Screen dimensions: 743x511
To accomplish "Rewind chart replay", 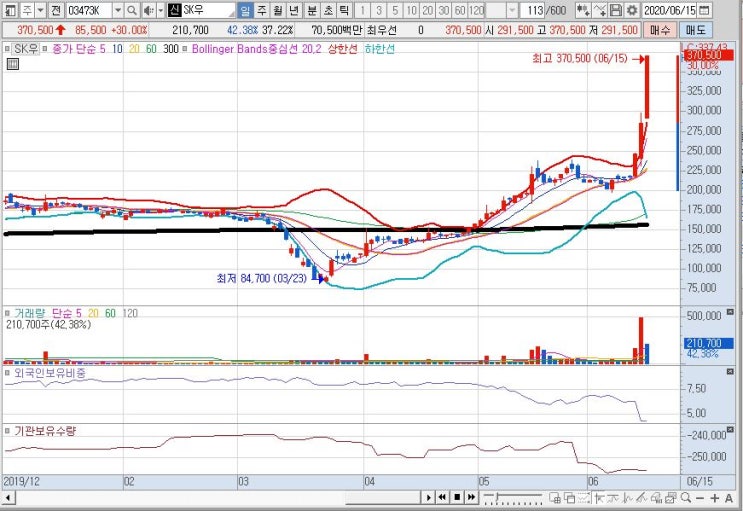I will (442, 497).
